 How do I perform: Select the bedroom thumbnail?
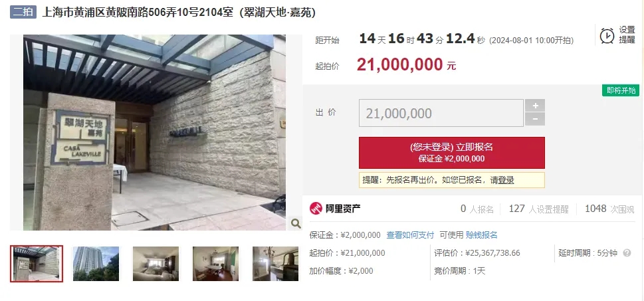(x=156, y=264)
